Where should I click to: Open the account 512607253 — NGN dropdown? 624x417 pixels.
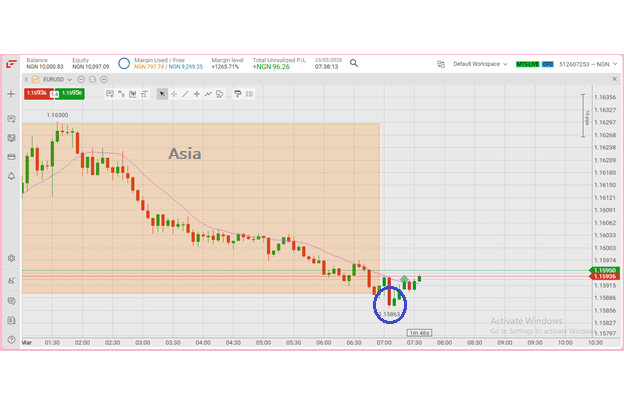(x=588, y=64)
